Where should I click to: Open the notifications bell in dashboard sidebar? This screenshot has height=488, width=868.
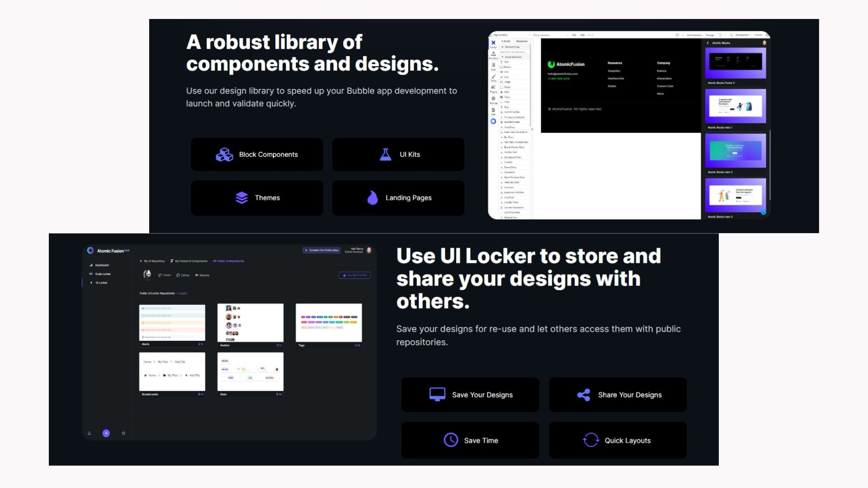[x=89, y=433]
